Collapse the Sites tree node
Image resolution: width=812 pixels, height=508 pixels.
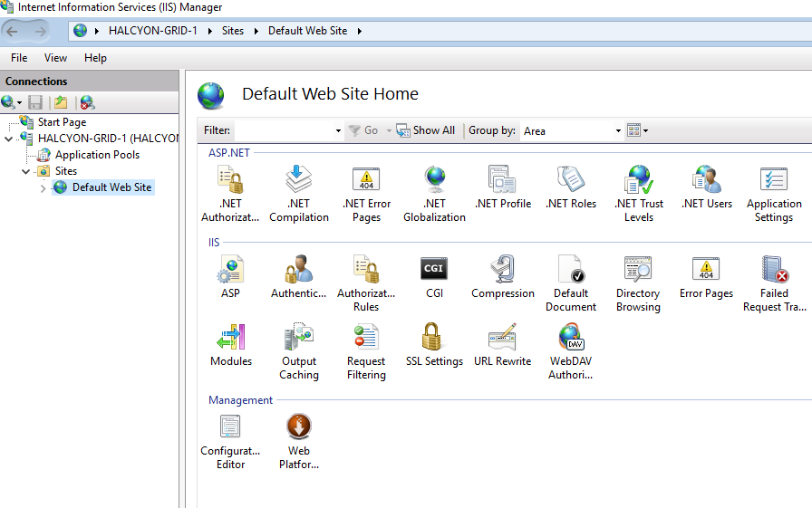point(25,171)
